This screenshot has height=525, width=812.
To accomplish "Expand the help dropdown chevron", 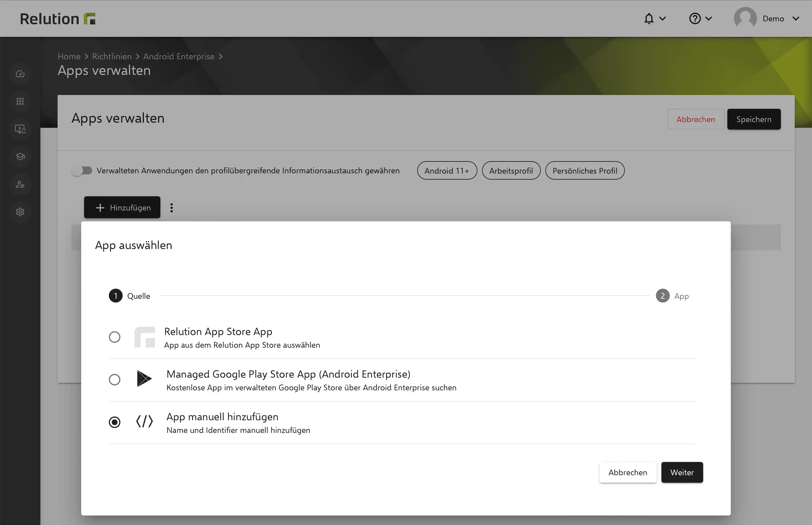I will pyautogui.click(x=708, y=18).
